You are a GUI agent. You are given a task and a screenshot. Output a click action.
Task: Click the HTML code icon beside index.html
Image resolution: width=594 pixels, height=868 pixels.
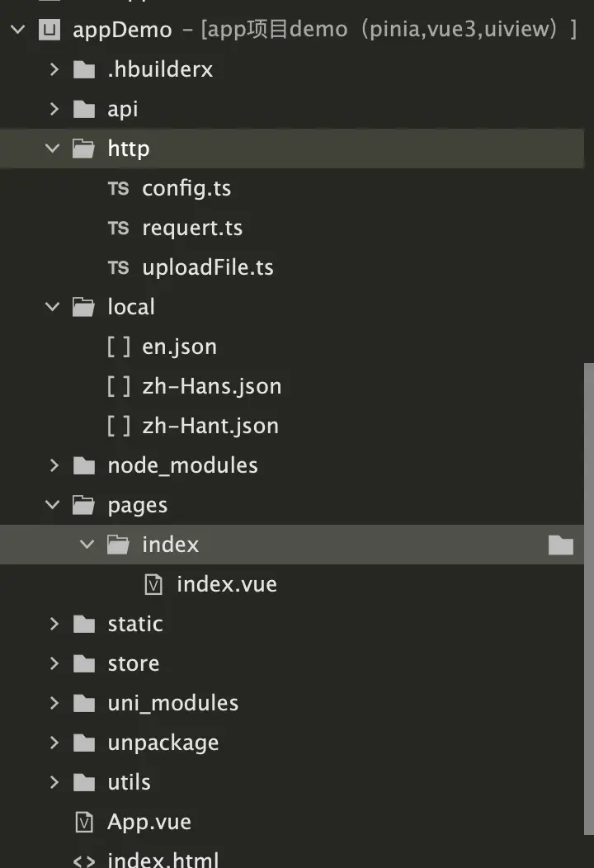84,861
